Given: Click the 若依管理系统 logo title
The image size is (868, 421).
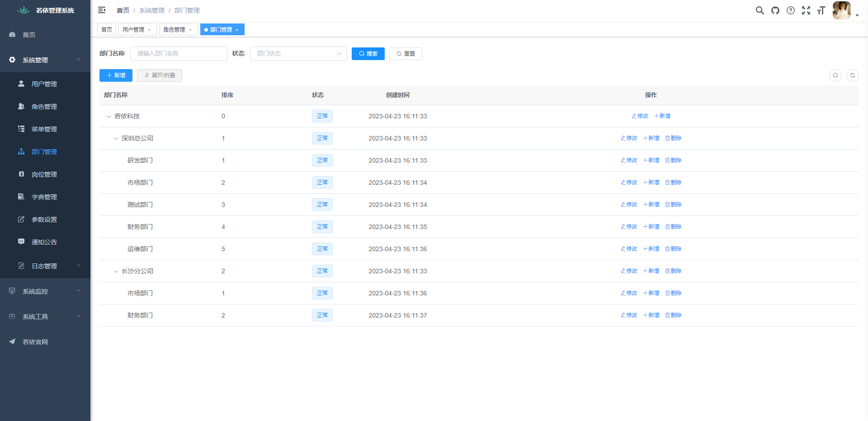Looking at the screenshot, I should (55, 10).
